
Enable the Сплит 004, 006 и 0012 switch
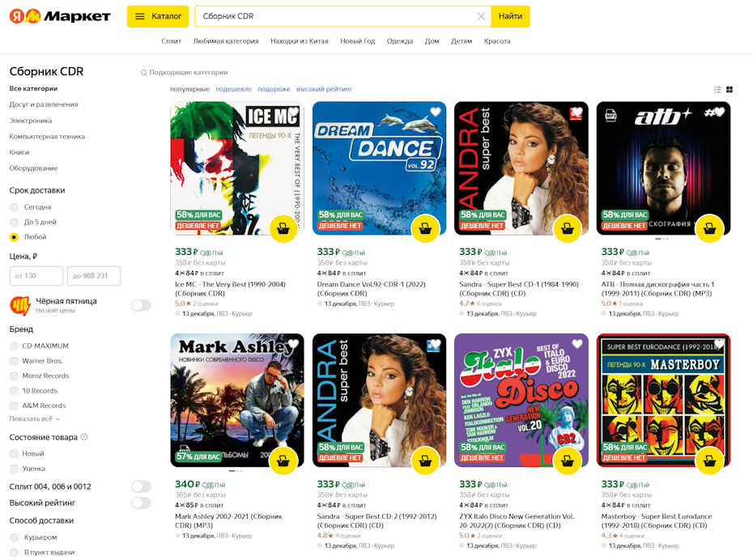pyautogui.click(x=141, y=486)
